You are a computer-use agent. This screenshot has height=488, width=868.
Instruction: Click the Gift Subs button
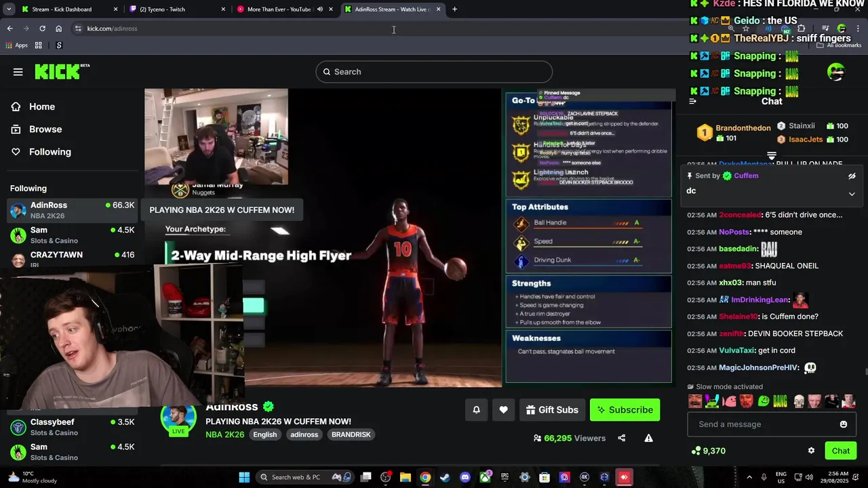552,409
